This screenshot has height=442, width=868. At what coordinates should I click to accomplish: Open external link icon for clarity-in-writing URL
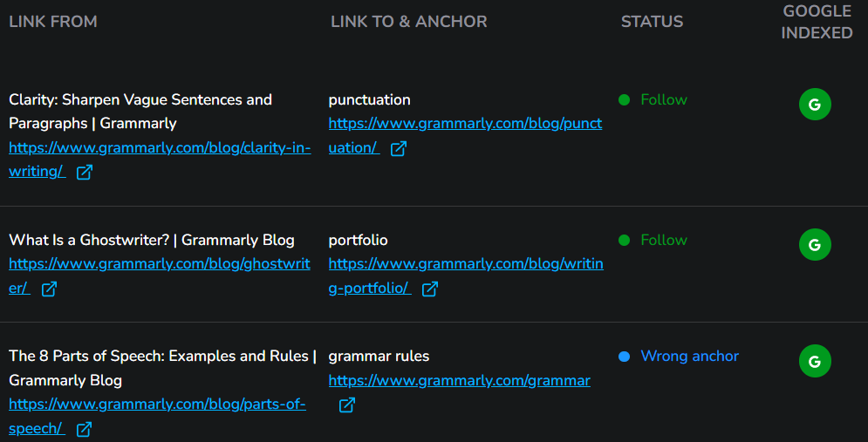coord(84,172)
